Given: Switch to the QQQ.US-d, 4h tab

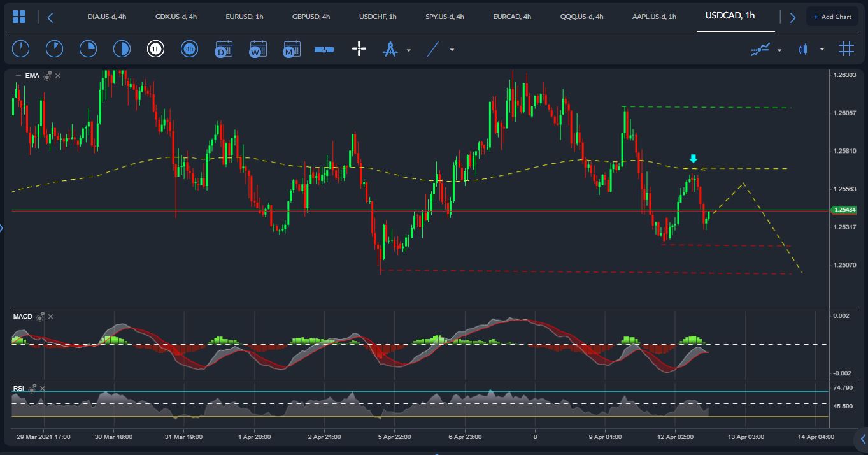Looking at the screenshot, I should 581,17.
